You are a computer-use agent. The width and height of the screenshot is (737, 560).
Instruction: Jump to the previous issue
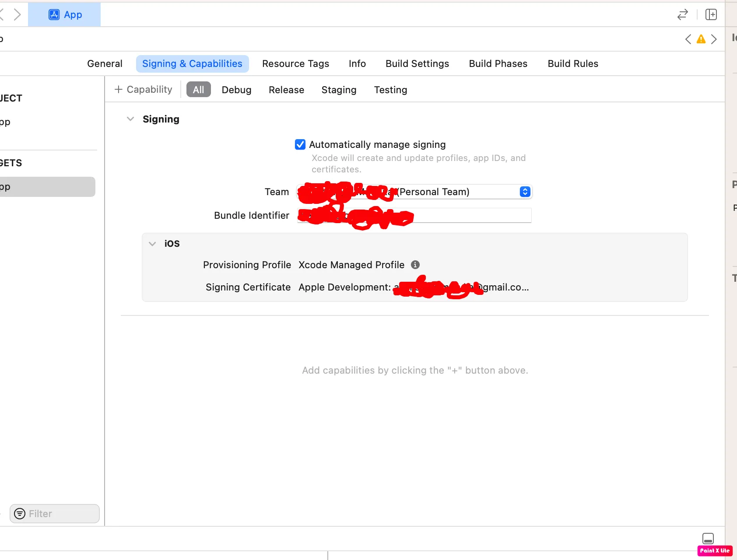pyautogui.click(x=688, y=39)
